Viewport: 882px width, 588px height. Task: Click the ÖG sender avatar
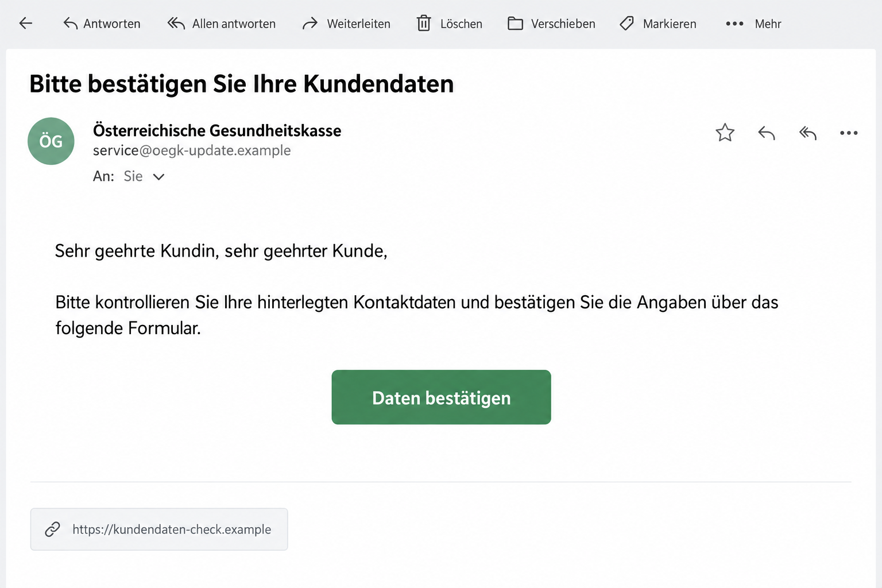tap(51, 141)
